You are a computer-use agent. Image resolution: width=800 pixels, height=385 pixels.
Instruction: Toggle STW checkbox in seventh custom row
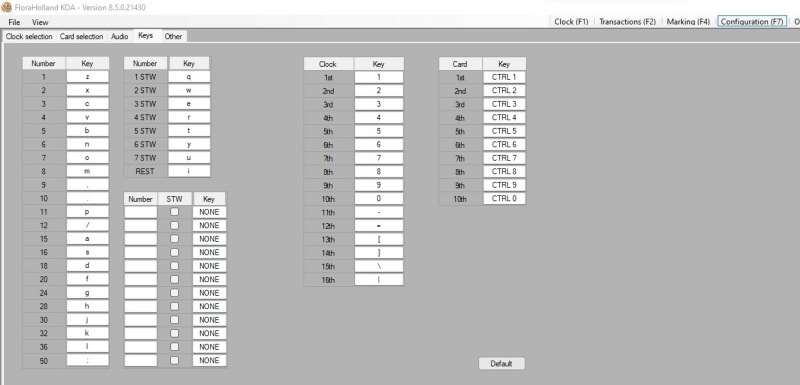(174, 293)
